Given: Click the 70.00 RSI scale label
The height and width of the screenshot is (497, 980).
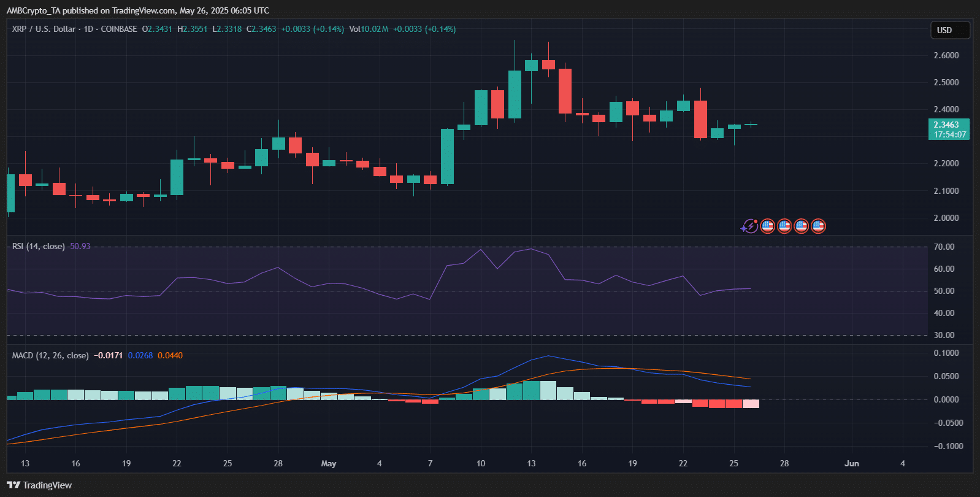Looking at the screenshot, I should [944, 247].
